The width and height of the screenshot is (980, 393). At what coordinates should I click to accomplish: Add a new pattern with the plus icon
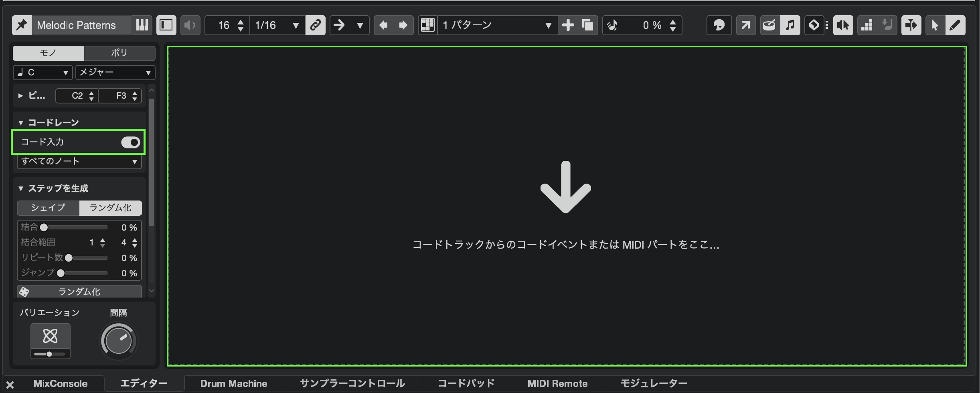[x=568, y=25]
